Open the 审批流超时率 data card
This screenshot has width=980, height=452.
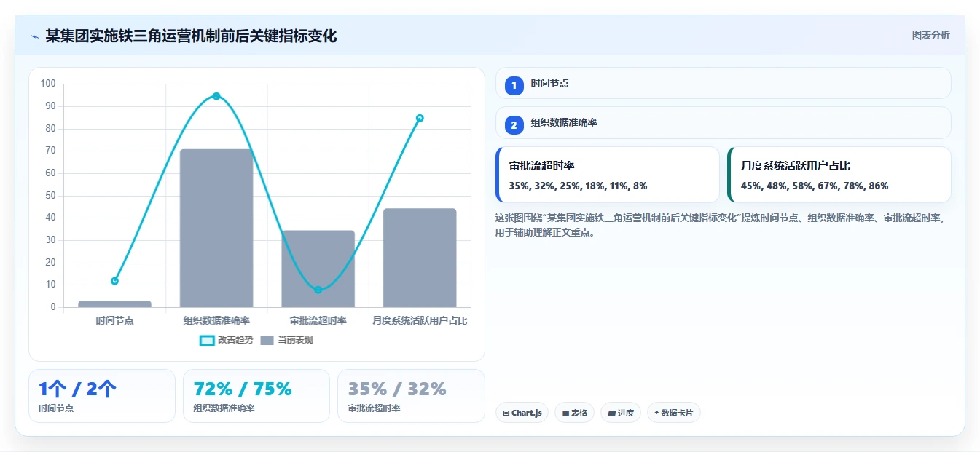[x=608, y=175]
